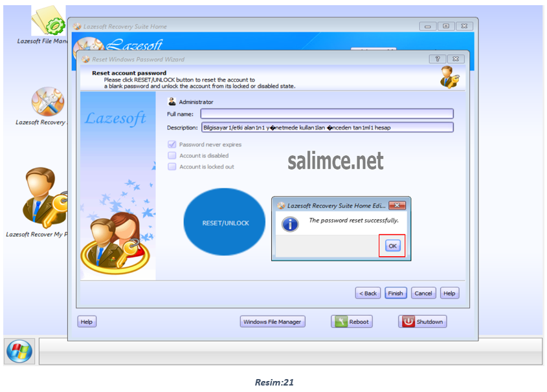Go back with the < Back button

(x=368, y=293)
